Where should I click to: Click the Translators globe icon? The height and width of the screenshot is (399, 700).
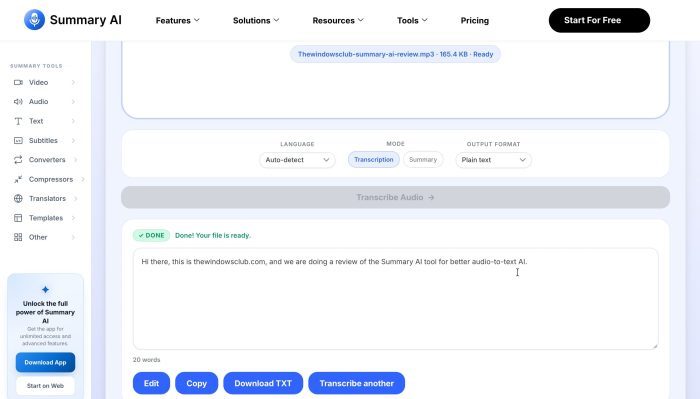click(x=18, y=199)
